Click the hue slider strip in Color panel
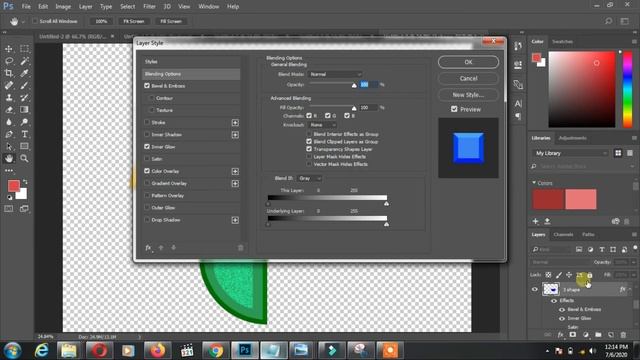This screenshot has width=640, height=360. tap(627, 89)
